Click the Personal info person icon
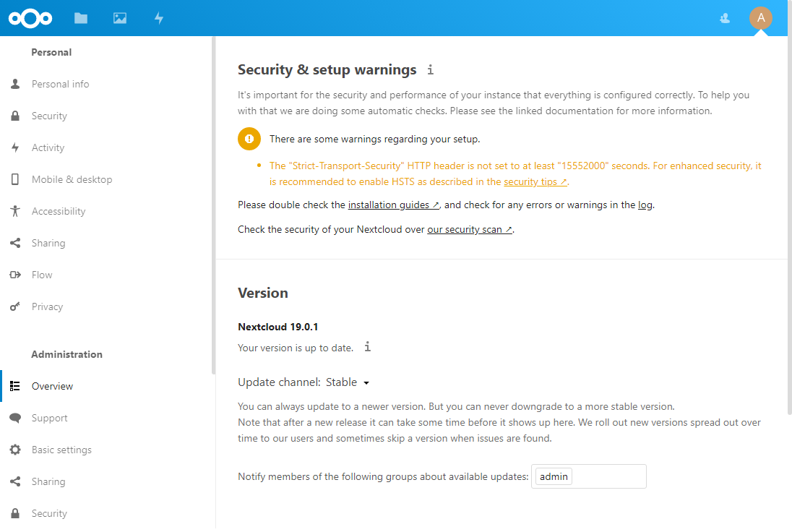This screenshot has height=532, width=792. [15, 84]
